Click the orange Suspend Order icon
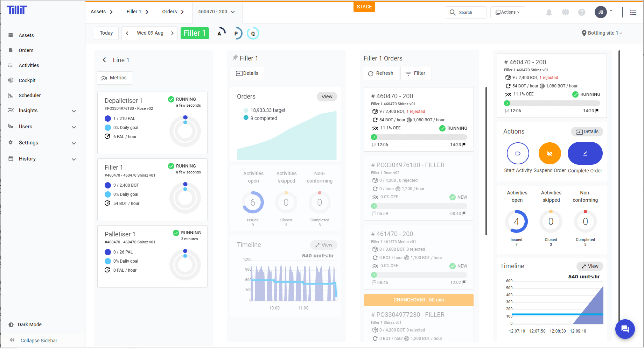 [x=549, y=153]
